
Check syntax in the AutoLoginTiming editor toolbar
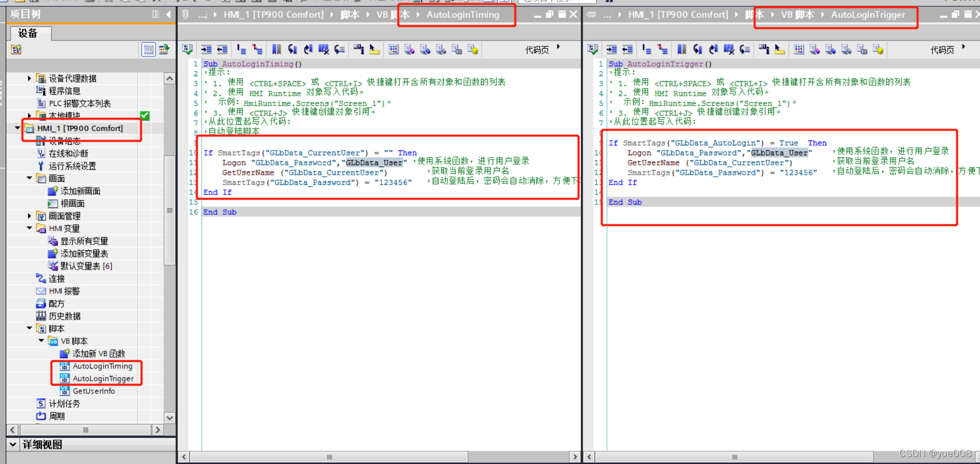pyautogui.click(x=188, y=50)
